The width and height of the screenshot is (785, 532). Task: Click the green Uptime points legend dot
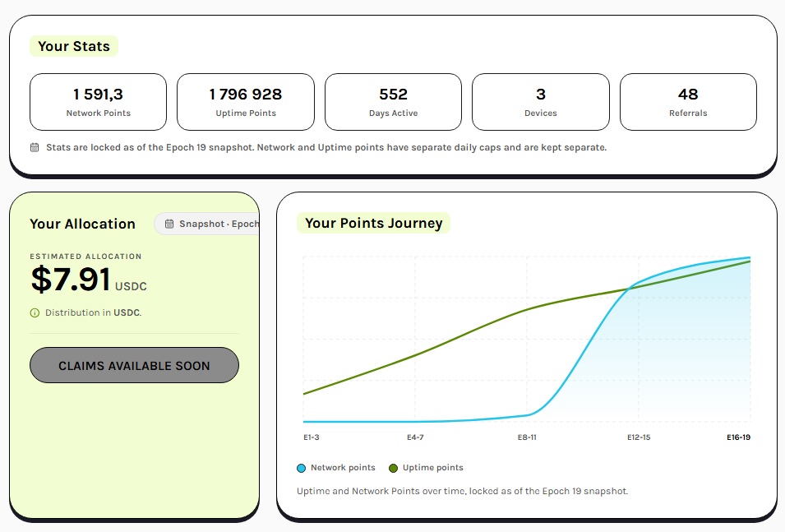point(393,468)
